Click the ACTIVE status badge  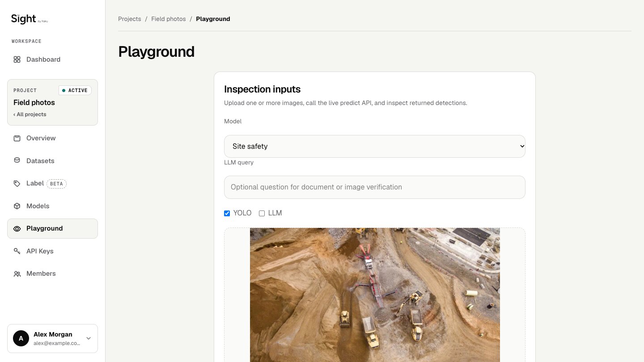click(x=75, y=90)
